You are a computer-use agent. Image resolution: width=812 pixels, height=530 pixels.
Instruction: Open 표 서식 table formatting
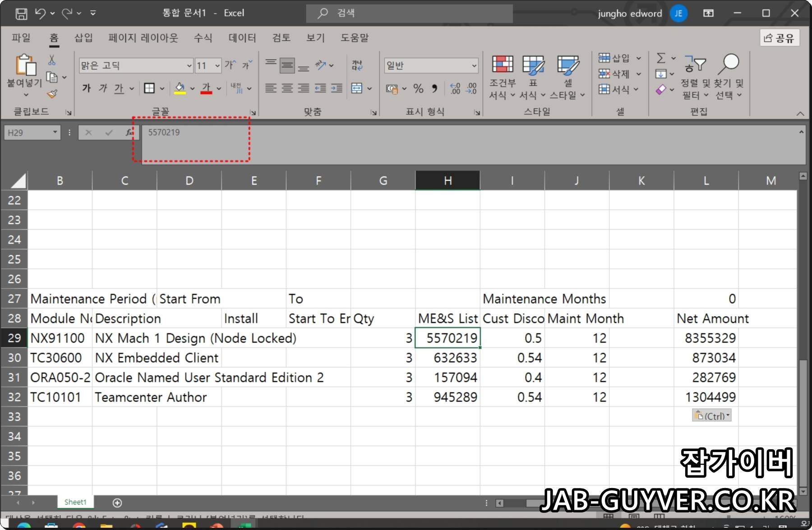tap(533, 77)
